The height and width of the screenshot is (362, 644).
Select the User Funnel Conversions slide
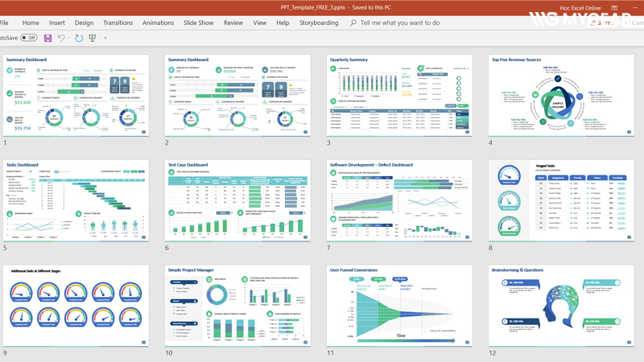click(400, 305)
